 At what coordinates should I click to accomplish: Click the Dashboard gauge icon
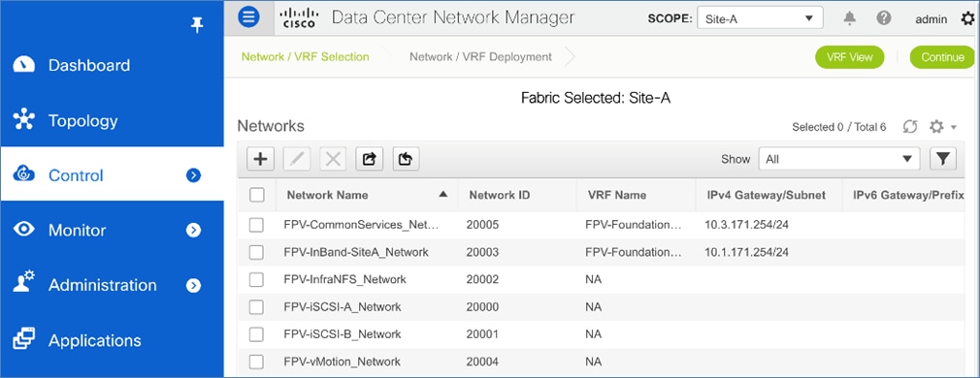(23, 65)
